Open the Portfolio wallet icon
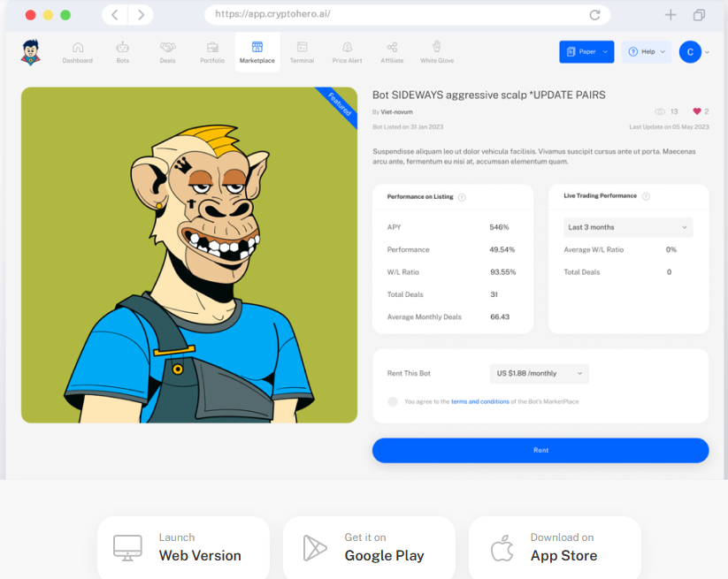This screenshot has height=579, width=728. click(212, 48)
